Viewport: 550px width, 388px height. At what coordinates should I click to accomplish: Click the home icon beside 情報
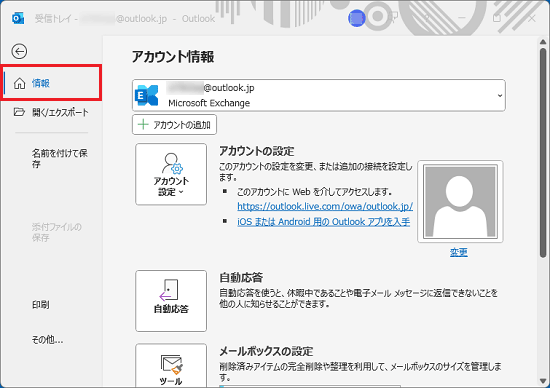point(19,83)
